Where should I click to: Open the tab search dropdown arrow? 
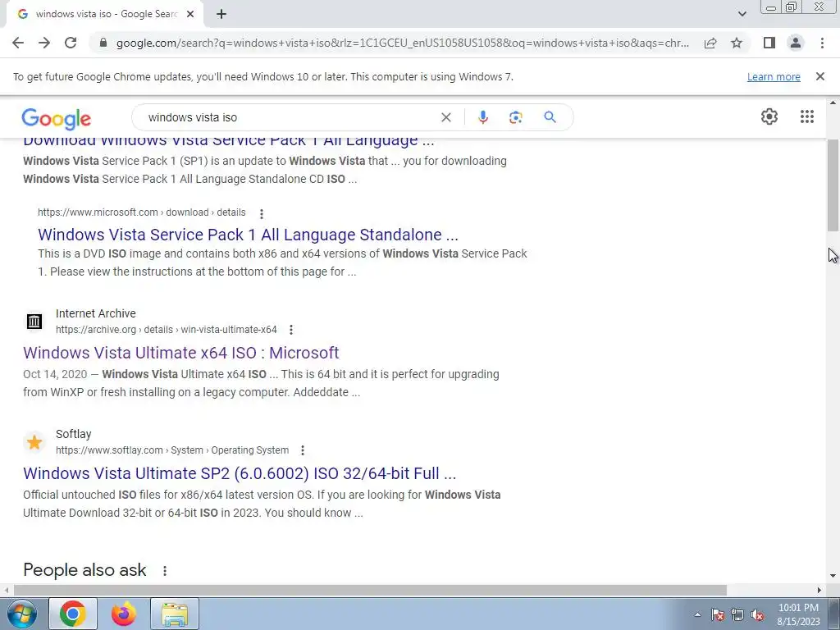(x=742, y=14)
